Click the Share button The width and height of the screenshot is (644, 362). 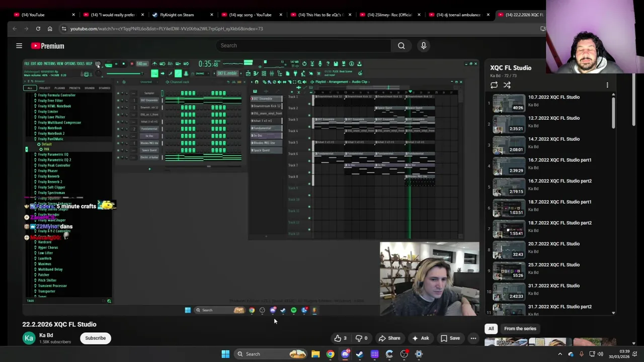[x=389, y=338]
